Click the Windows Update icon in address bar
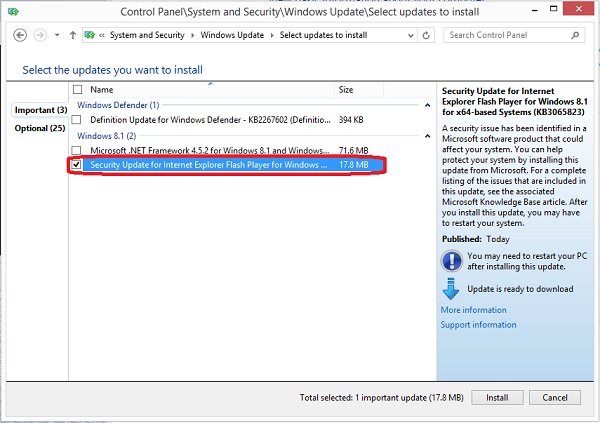The width and height of the screenshot is (600, 423). click(x=90, y=35)
